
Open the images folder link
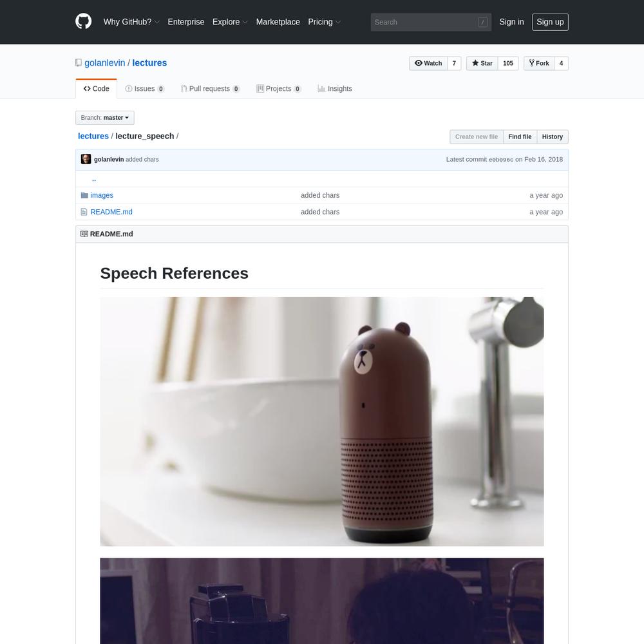102,195
